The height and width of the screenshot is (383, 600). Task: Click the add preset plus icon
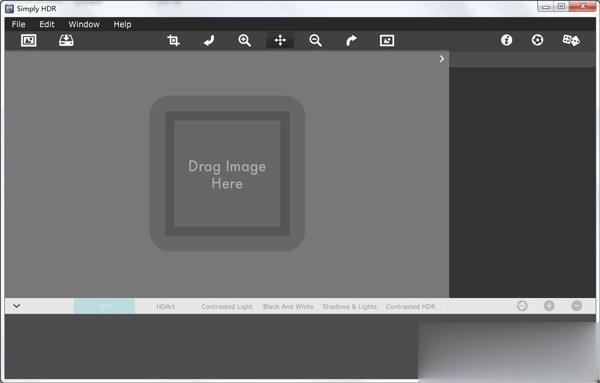(549, 306)
